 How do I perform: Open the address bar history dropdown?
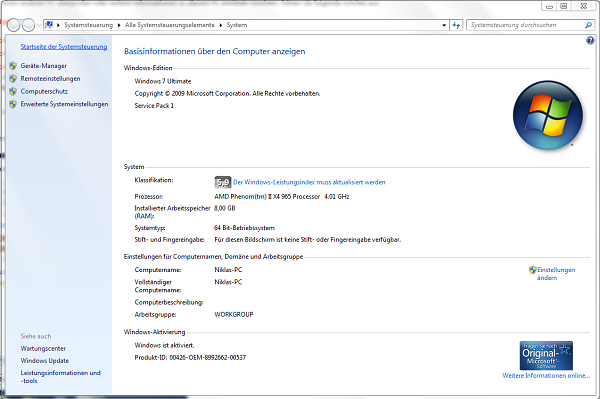pos(444,25)
